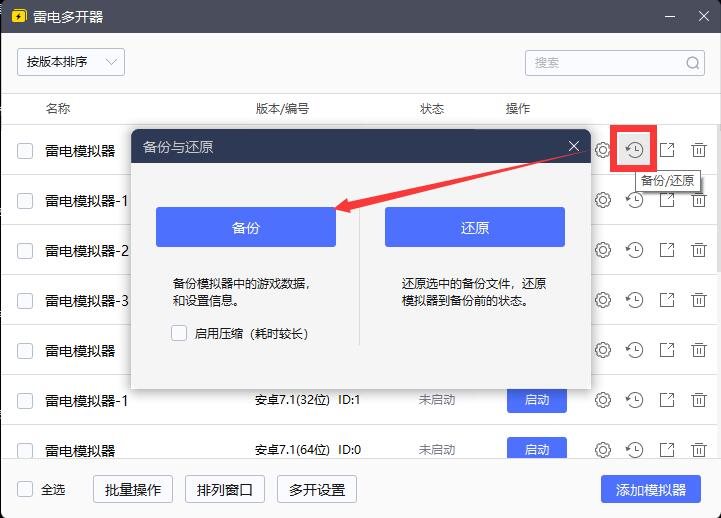Viewport: 721px width, 518px height.
Task: Focus the 搜索 search input field
Action: pyautogui.click(x=615, y=63)
